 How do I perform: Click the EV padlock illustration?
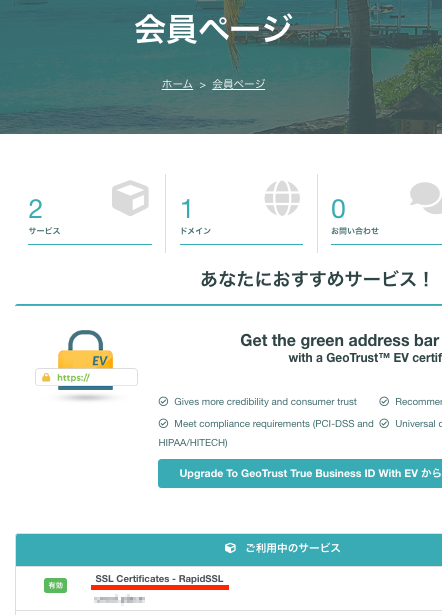pyautogui.click(x=85, y=360)
